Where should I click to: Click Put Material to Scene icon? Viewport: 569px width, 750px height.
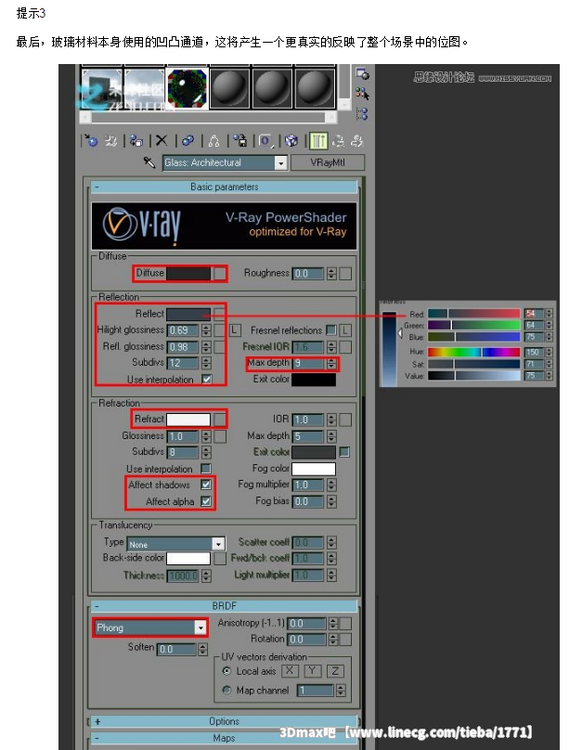click(111, 141)
